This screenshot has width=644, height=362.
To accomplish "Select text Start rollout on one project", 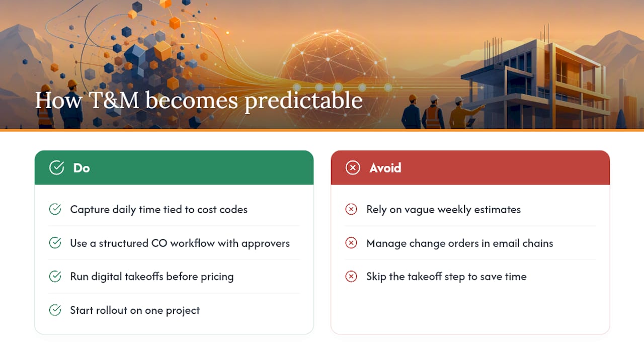I will [135, 310].
